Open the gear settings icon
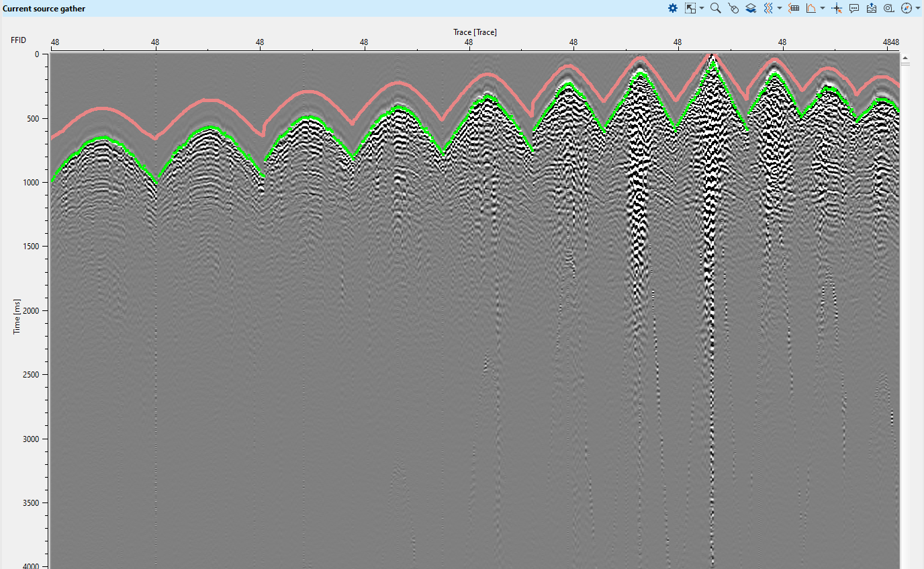 coord(673,9)
